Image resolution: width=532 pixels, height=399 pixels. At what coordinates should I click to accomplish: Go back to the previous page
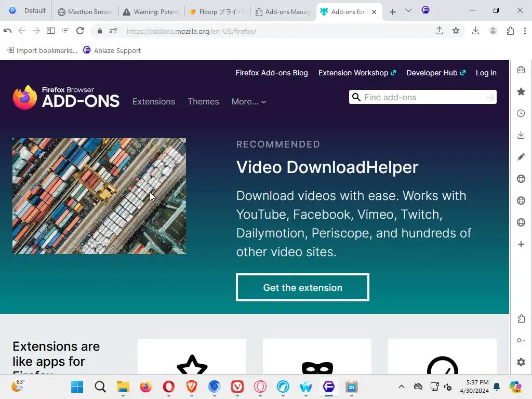(x=22, y=31)
